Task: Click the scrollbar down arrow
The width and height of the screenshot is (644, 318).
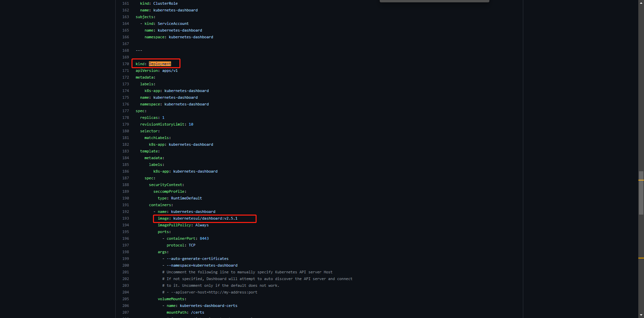Action: (x=641, y=315)
